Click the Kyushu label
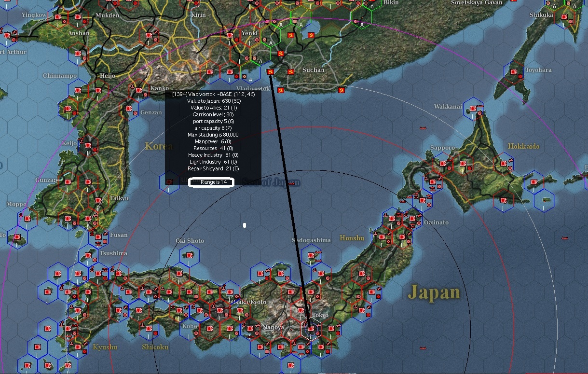 (x=105, y=347)
